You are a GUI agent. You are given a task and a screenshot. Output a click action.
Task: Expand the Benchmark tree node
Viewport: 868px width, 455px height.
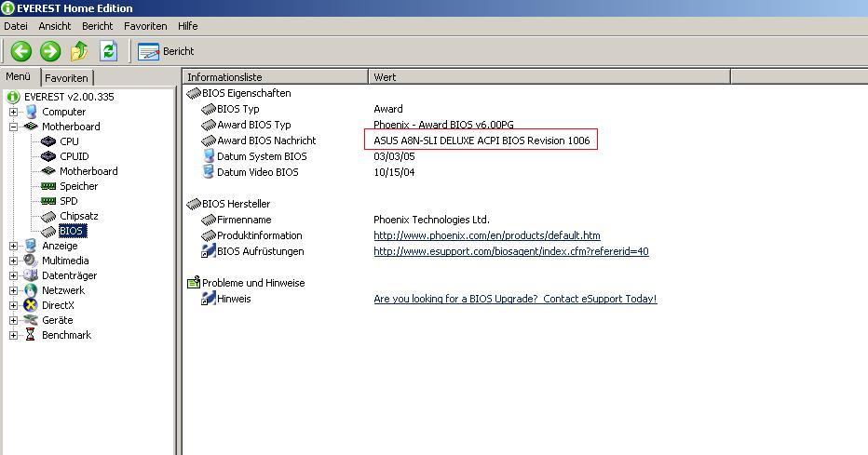13,336
